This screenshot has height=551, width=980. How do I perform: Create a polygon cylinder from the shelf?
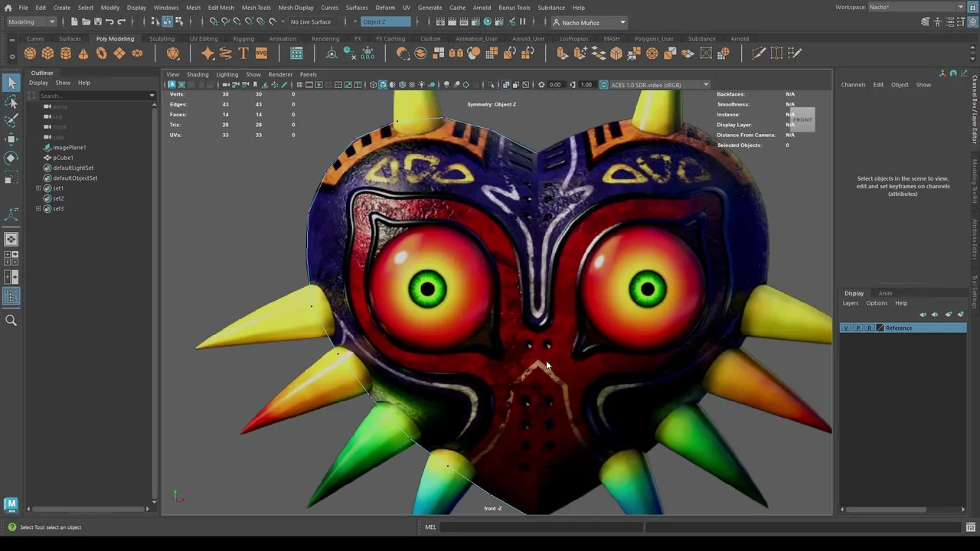pos(66,53)
